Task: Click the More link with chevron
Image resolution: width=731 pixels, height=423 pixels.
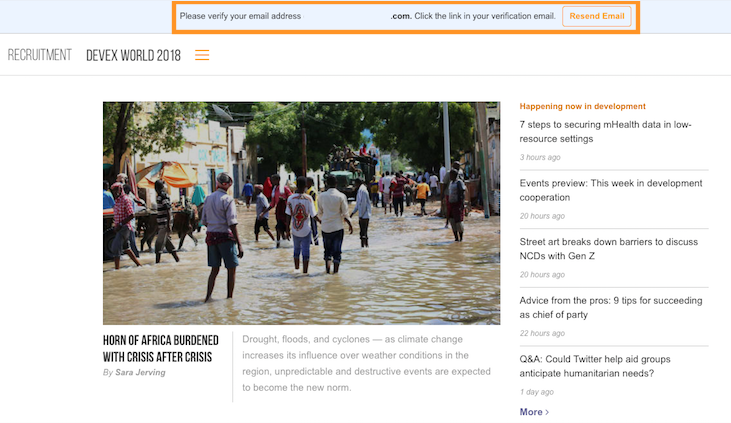Action: tap(534, 412)
